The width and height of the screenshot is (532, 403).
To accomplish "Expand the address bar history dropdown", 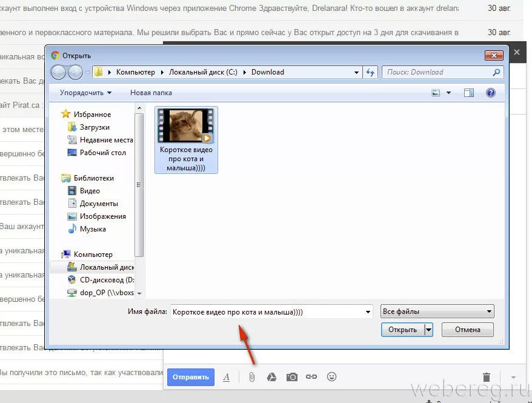I will point(356,72).
